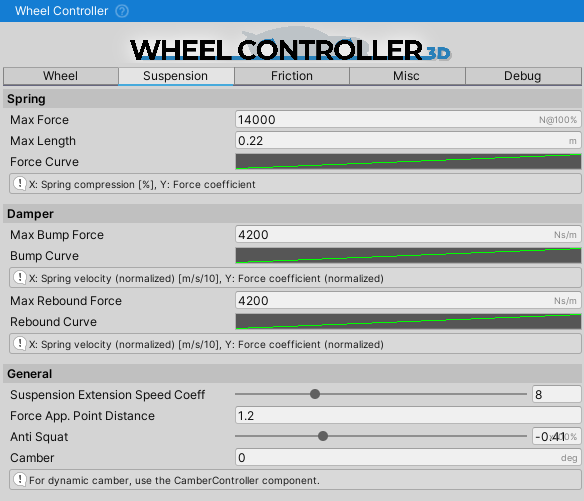Click the Anti Squat value box
The width and height of the screenshot is (584, 501).
coord(556,436)
